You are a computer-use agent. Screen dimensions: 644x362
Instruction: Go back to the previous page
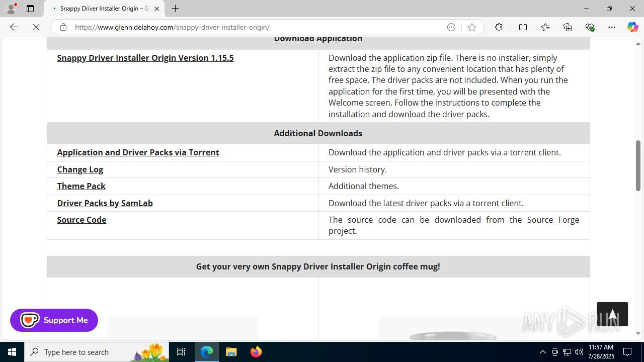point(14,27)
